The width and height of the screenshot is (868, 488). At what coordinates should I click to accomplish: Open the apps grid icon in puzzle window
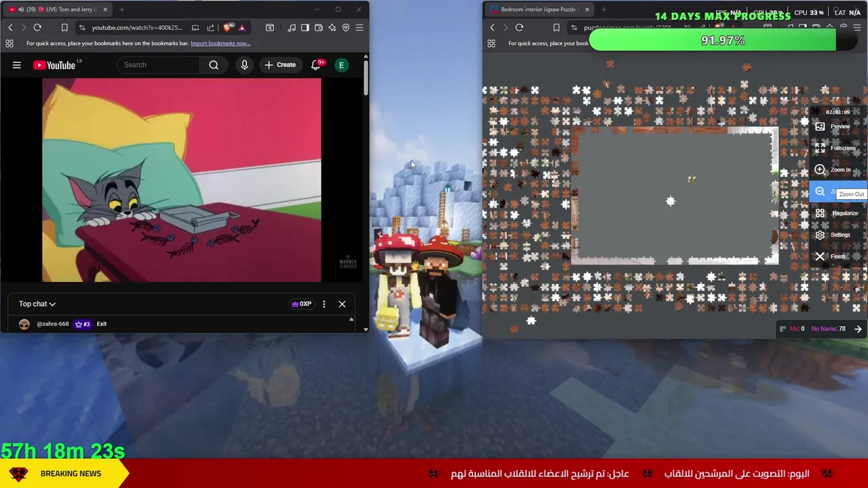point(492,43)
